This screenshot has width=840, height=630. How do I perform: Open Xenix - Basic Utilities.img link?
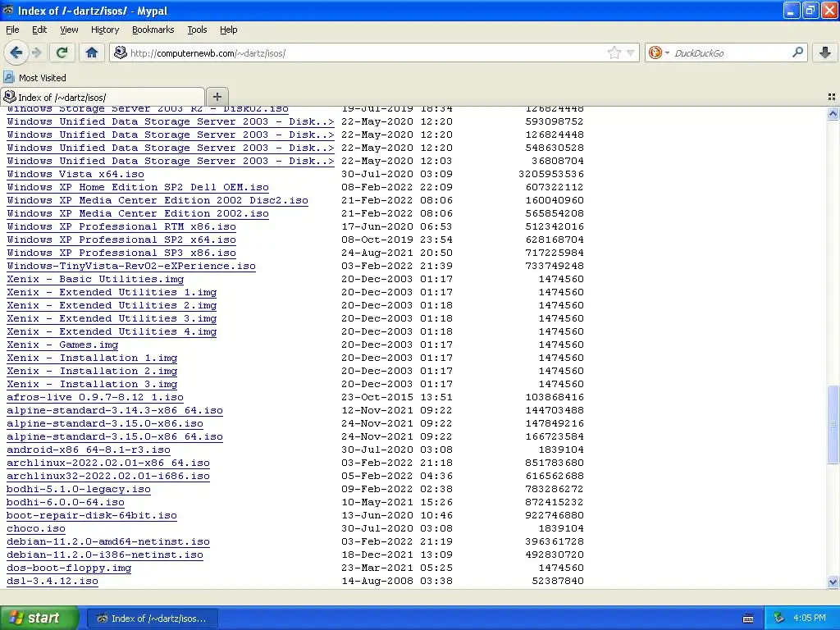point(95,279)
